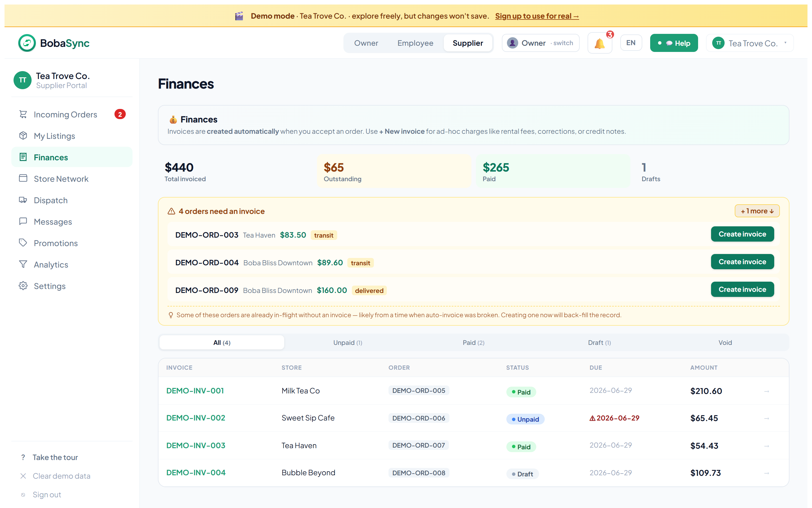The height and width of the screenshot is (508, 812).
Task: Click order tag DEMO-ORD-005
Action: pyautogui.click(x=419, y=391)
